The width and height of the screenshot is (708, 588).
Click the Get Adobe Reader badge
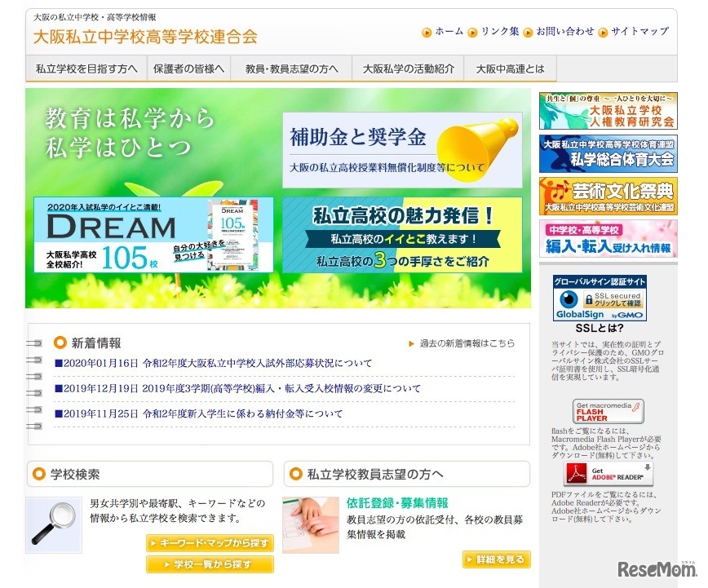pyautogui.click(x=608, y=474)
